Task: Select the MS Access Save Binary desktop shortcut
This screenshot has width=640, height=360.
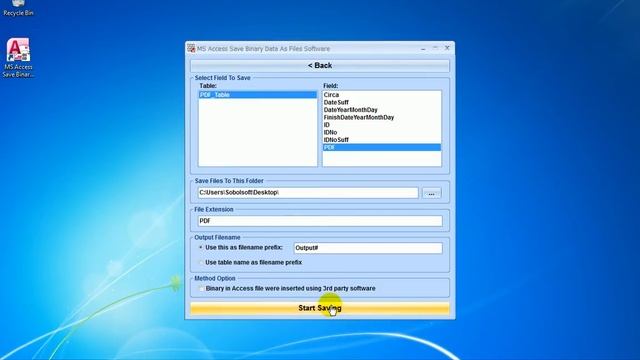Action: pyautogui.click(x=18, y=58)
